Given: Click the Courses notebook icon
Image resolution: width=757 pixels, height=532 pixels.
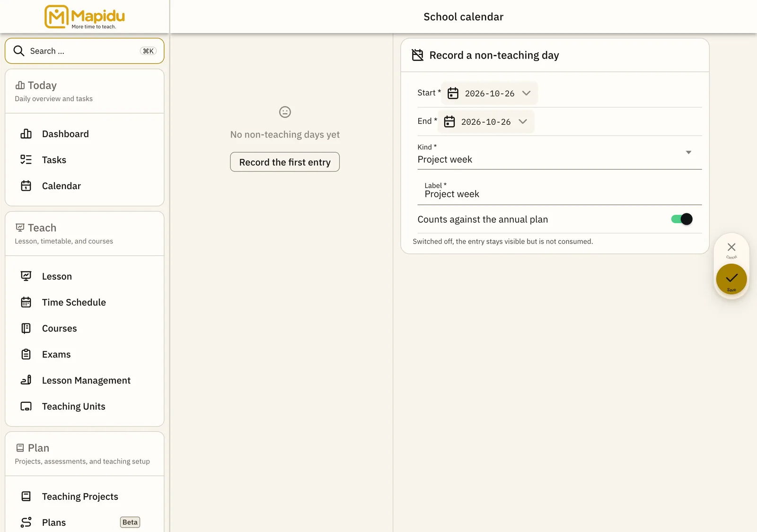Looking at the screenshot, I should [26, 328].
